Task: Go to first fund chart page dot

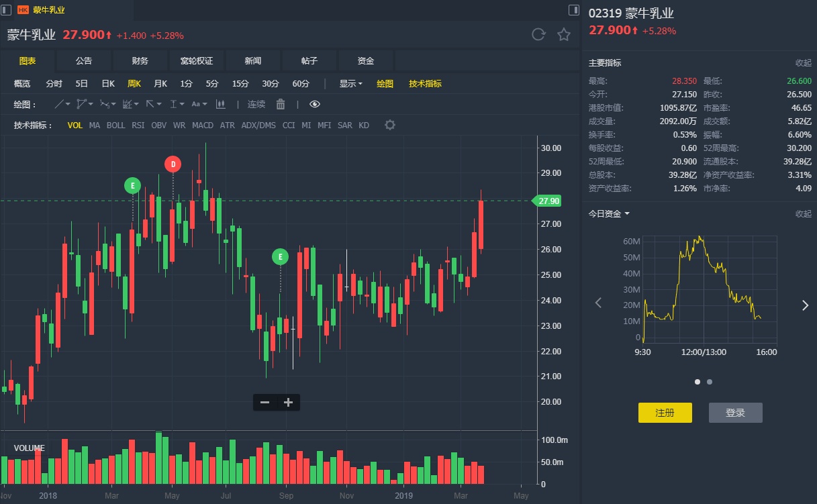Action: click(698, 382)
